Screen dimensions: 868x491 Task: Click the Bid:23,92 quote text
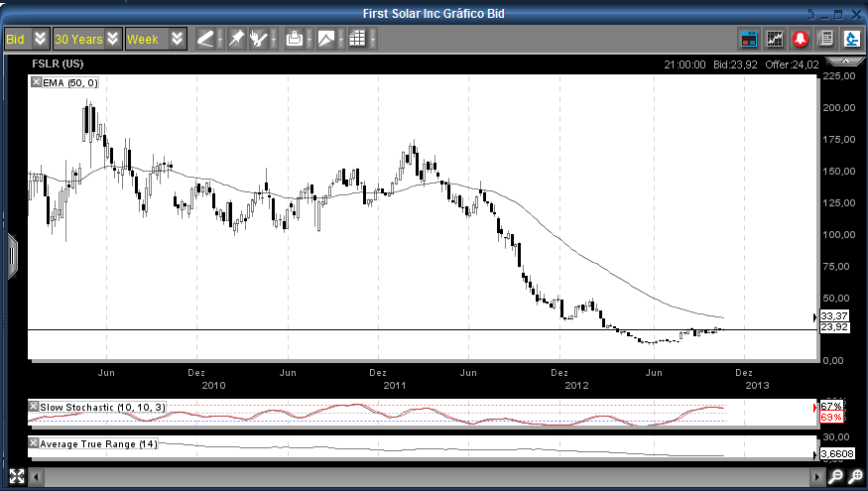point(735,64)
